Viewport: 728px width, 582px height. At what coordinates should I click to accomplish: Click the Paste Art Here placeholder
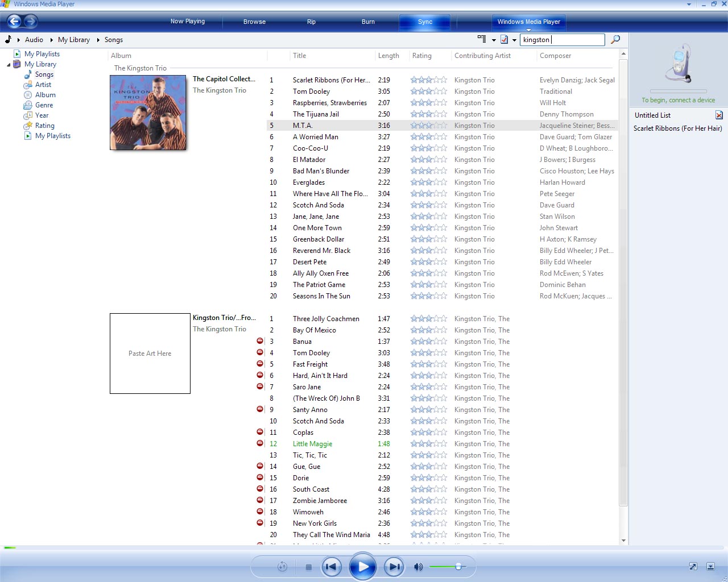[150, 354]
